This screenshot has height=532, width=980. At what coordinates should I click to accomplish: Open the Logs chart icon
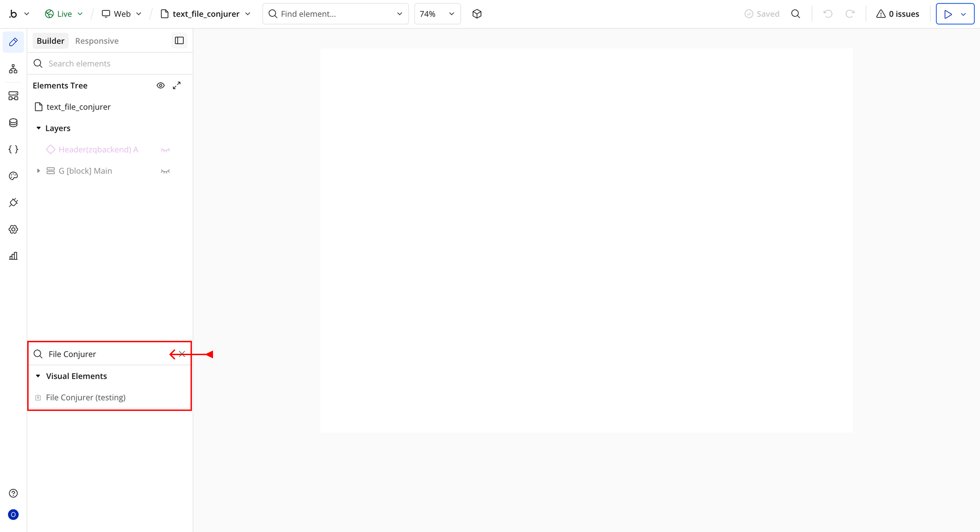[x=13, y=256]
